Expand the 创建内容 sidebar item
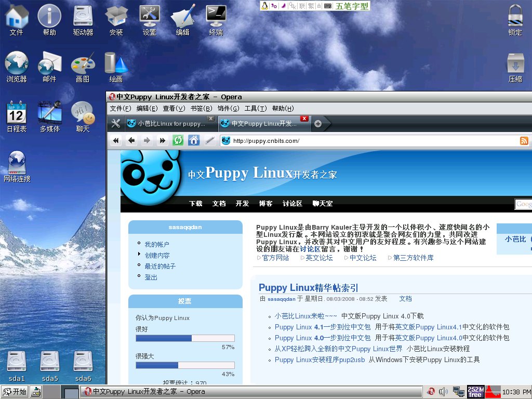532x399 pixels. [157, 255]
